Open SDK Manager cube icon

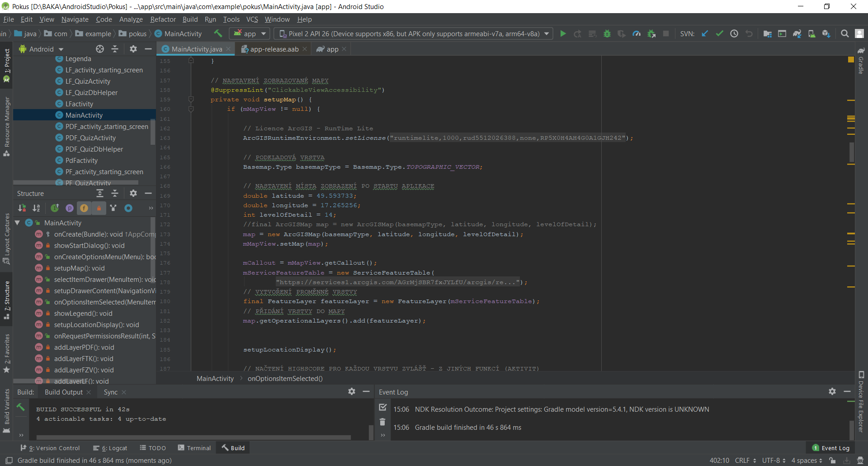(x=826, y=34)
